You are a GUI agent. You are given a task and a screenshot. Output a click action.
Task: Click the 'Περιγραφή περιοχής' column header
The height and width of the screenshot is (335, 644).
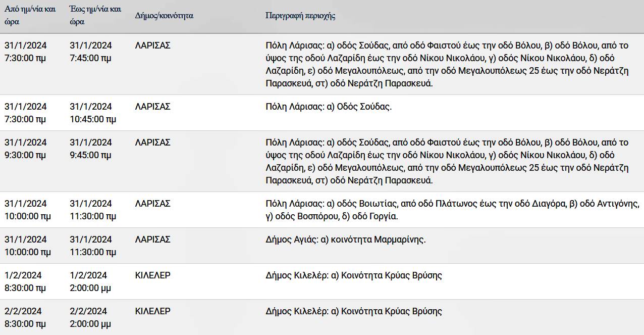(300, 16)
